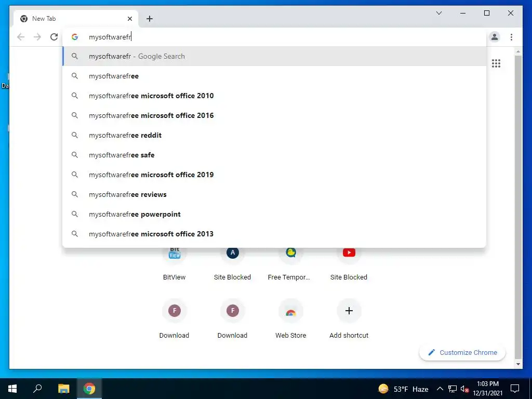Click the browser forward arrow
532x399 pixels.
pyautogui.click(x=37, y=37)
